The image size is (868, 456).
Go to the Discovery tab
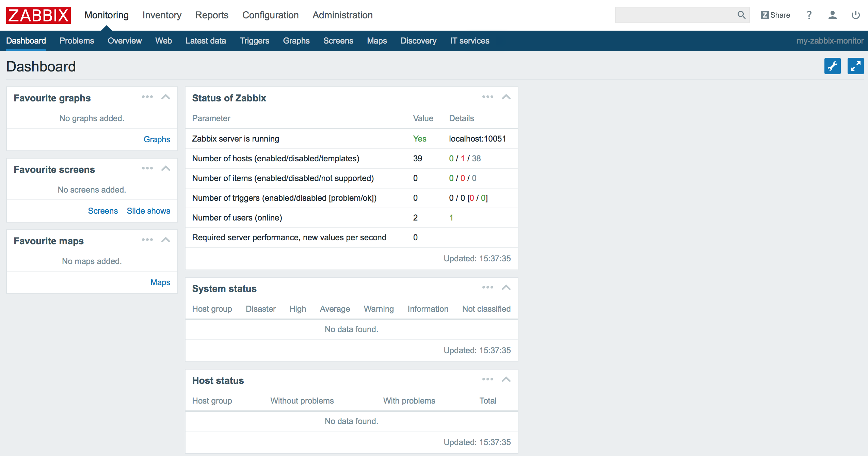[418, 41]
